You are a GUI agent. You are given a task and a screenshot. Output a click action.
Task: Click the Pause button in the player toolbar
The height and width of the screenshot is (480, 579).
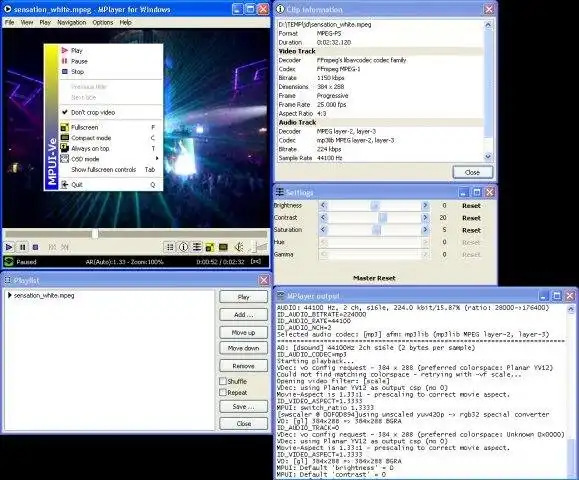(x=23, y=247)
